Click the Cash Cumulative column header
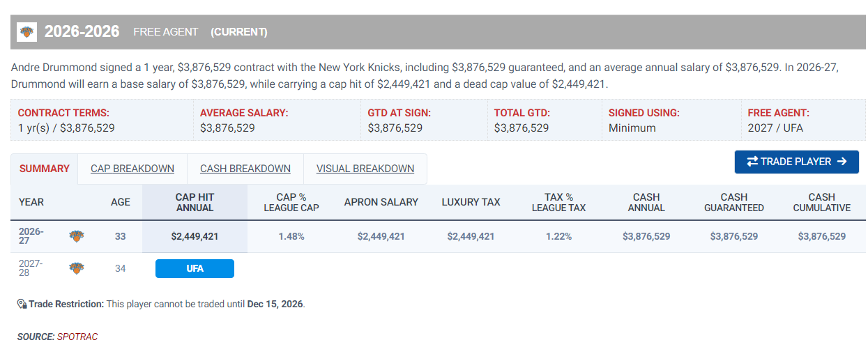This screenshot has height=347, width=868. tap(822, 203)
